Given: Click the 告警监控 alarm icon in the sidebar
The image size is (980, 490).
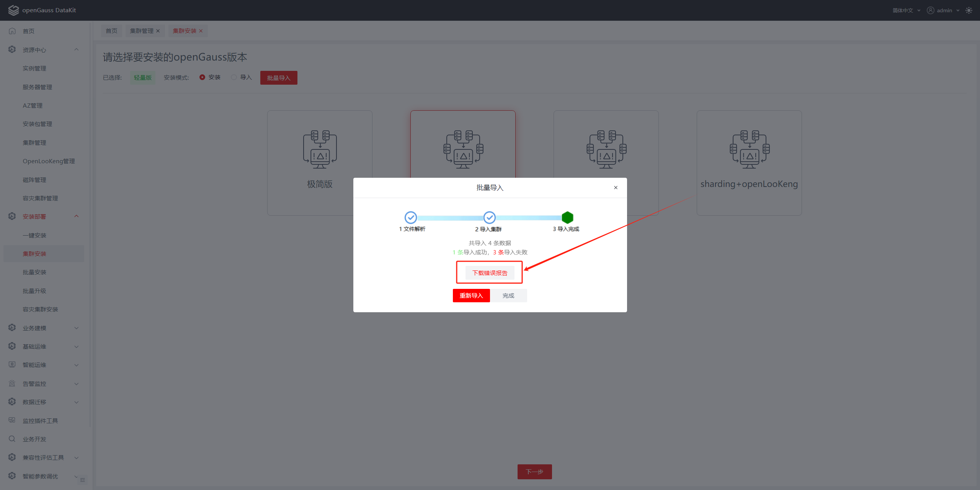Looking at the screenshot, I should coord(12,383).
